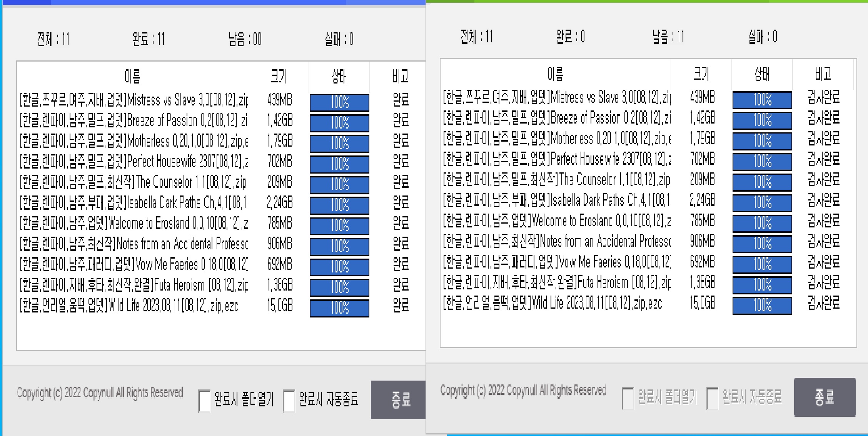Viewport: 868px width, 436px height.
Task: Click the 15.0GB Wild Life size in left list
Action: coord(280,306)
